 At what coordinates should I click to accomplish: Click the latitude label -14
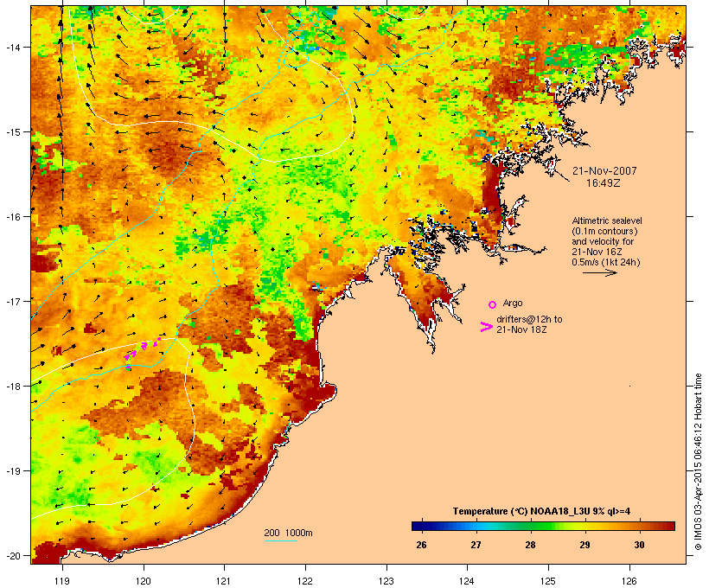12,47
